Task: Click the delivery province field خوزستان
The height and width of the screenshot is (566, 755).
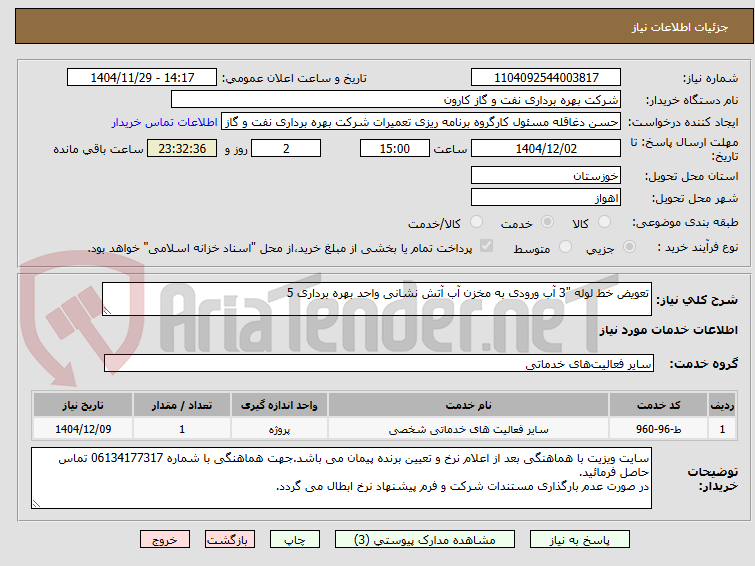Action: click(x=546, y=175)
